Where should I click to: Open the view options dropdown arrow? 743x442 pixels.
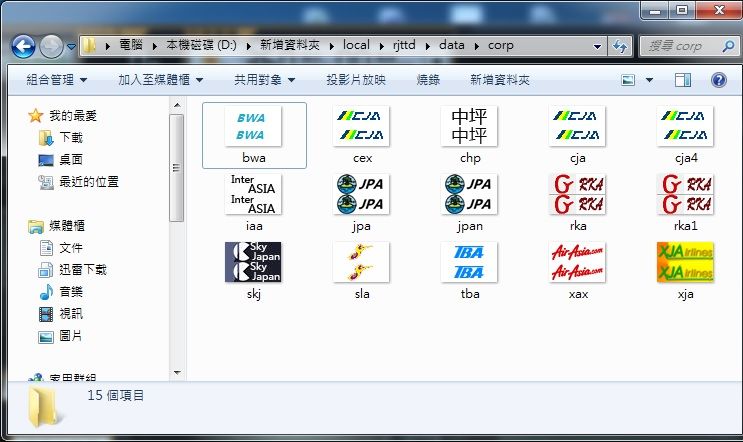(649, 80)
